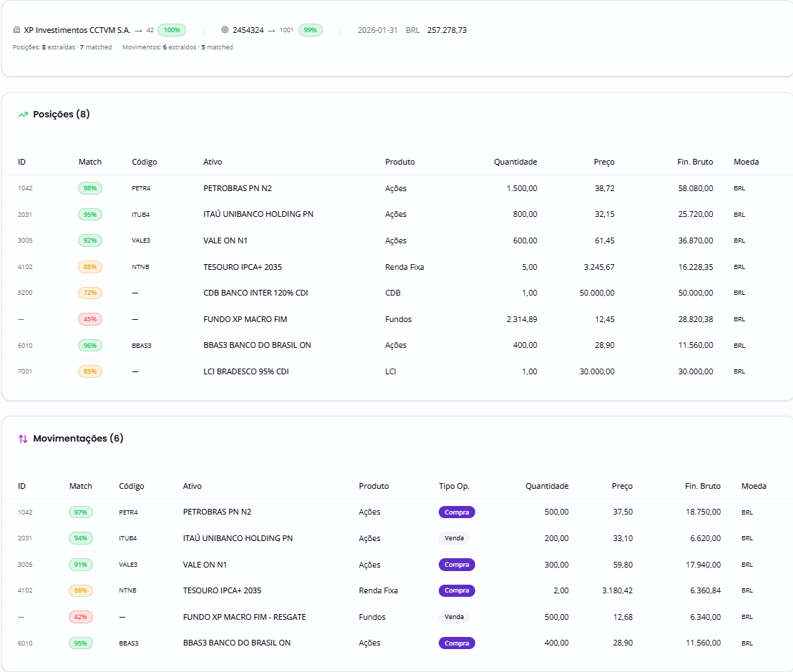
Task: Click the Venda tag on FUNDO XP MACRO RESGATE
Action: pyautogui.click(x=454, y=617)
